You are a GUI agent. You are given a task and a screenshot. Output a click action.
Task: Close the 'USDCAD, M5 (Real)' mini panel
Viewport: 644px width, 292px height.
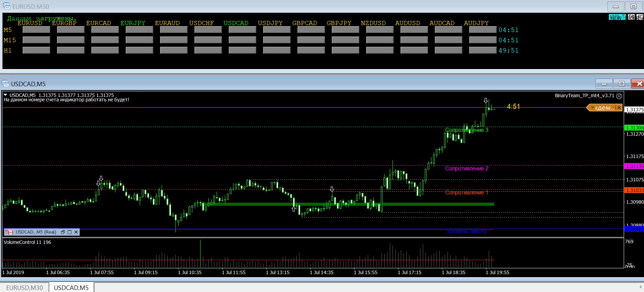click(x=76, y=232)
